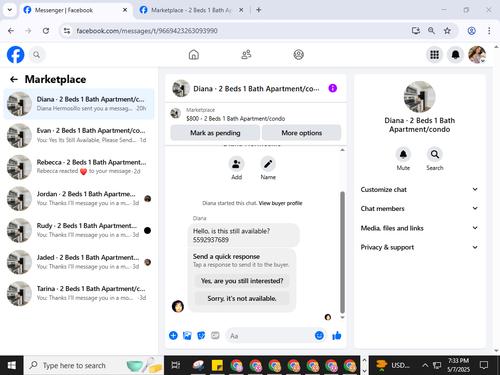Select the Name edit pencil icon
The width and height of the screenshot is (500, 375).
point(268,164)
